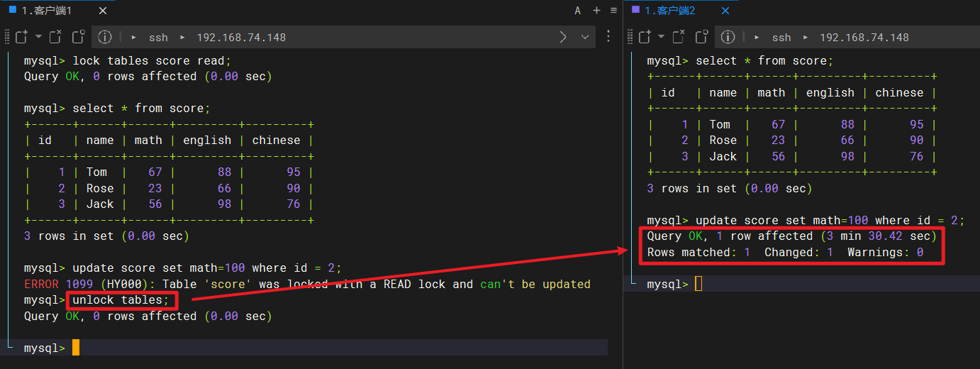Switch to the 客户端2 tab
Viewport: 980px width, 369px height.
click(669, 11)
